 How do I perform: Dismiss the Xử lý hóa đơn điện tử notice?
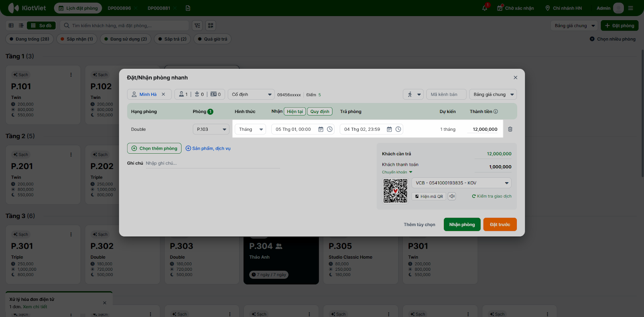tap(105, 303)
